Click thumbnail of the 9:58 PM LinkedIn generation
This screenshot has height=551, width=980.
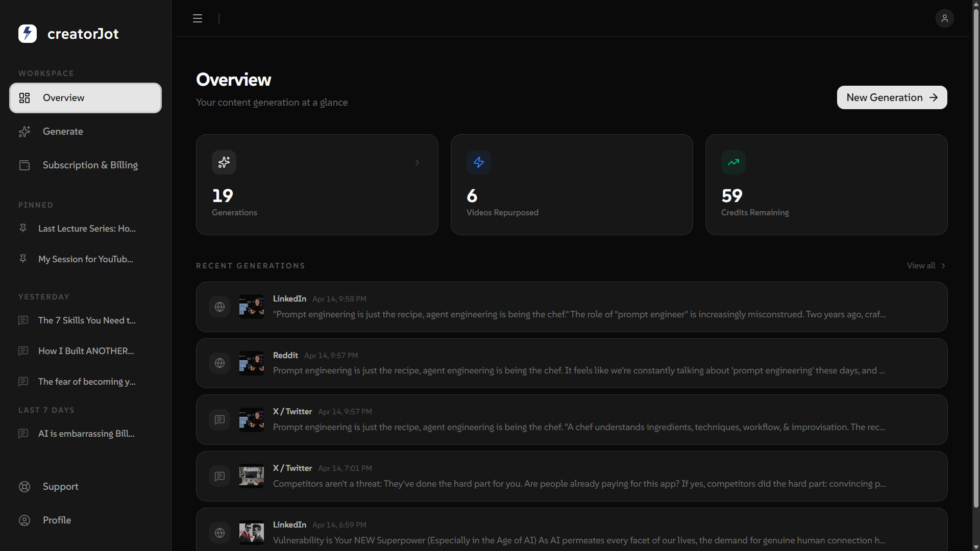pyautogui.click(x=252, y=307)
